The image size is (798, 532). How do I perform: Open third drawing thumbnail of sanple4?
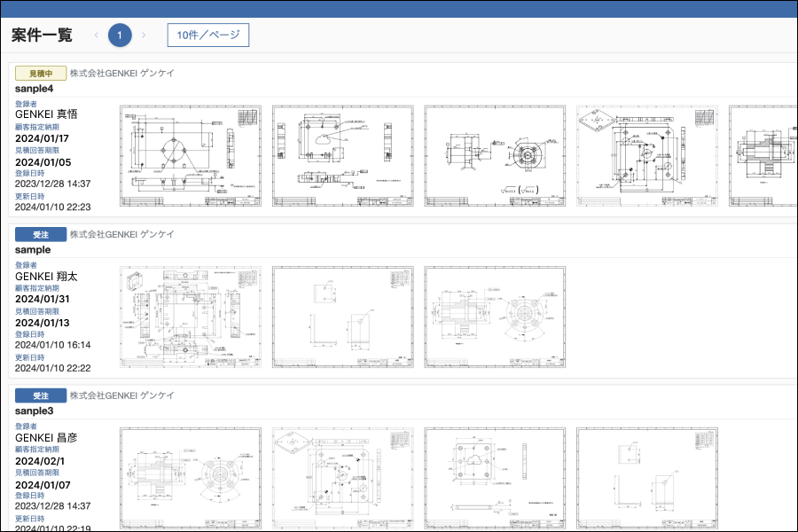tap(495, 156)
